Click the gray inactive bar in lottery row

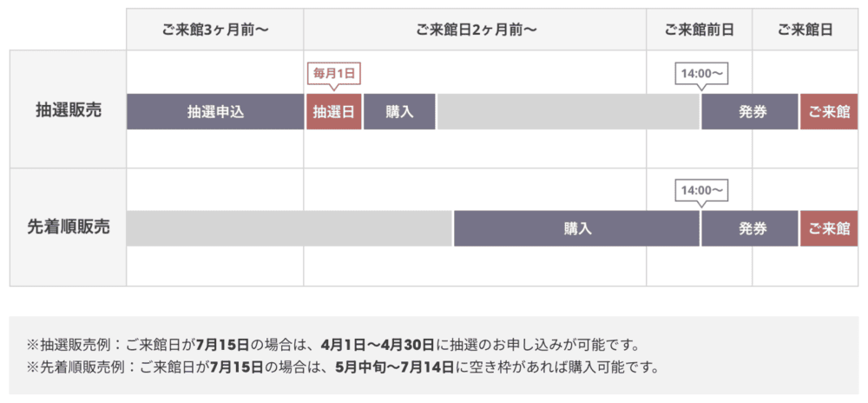point(568,112)
